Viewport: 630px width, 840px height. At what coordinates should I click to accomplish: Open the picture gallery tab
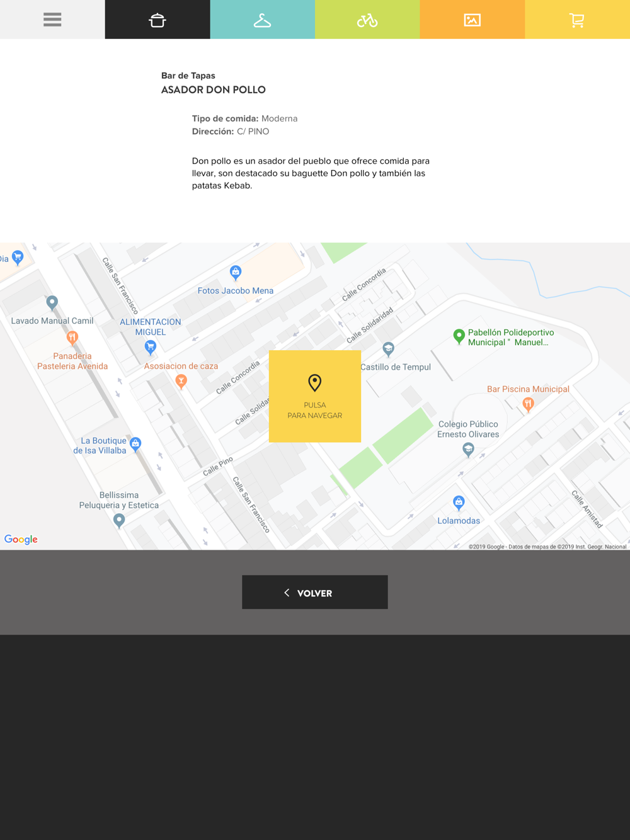click(472, 20)
